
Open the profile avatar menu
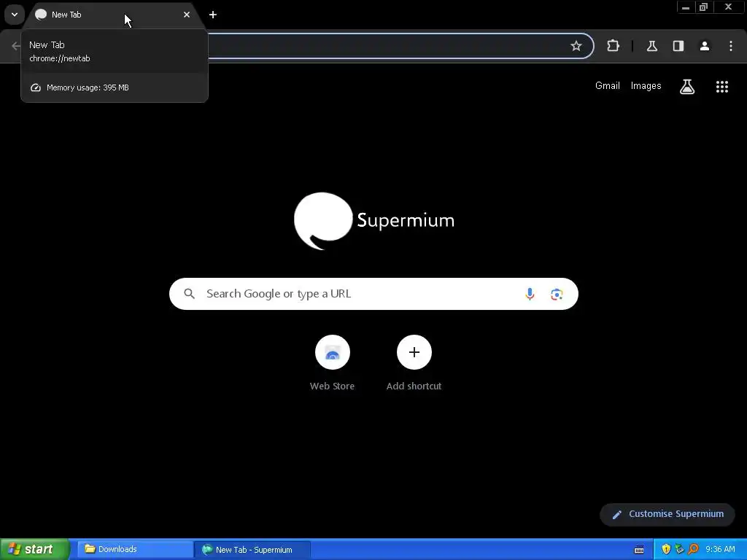tap(705, 46)
